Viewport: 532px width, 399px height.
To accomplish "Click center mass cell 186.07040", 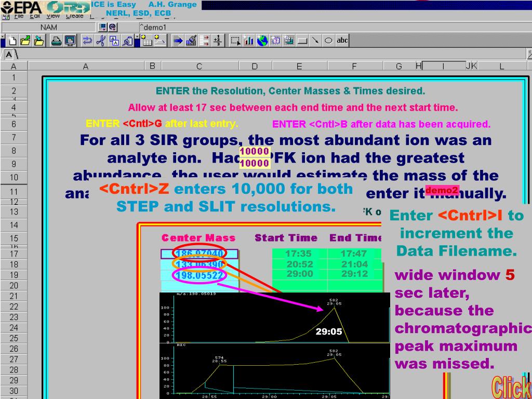I will (x=199, y=254).
